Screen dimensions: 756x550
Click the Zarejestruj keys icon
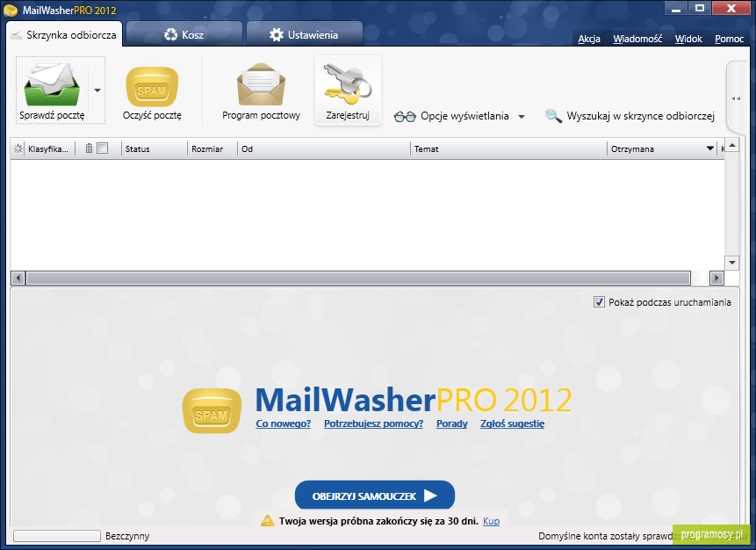348,84
